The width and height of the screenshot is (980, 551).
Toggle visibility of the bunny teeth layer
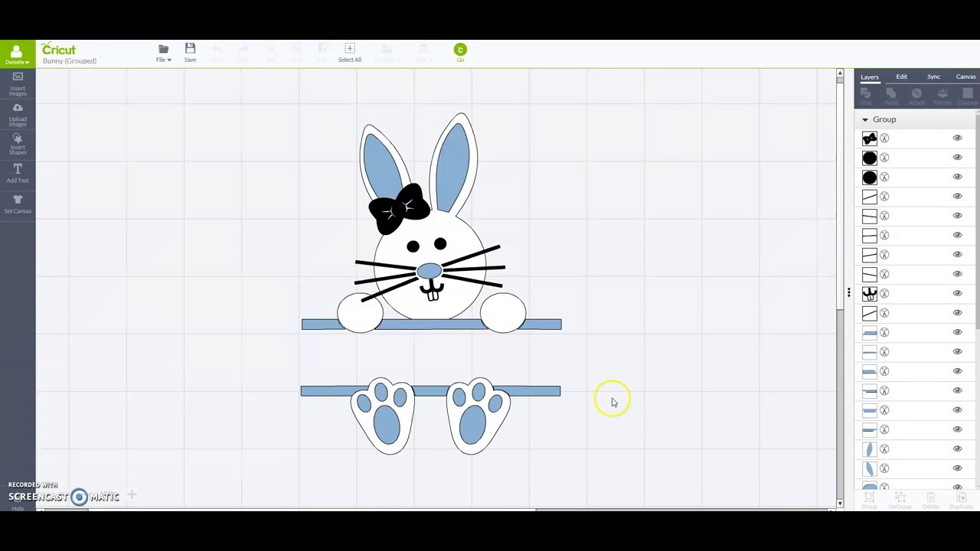[x=957, y=294]
